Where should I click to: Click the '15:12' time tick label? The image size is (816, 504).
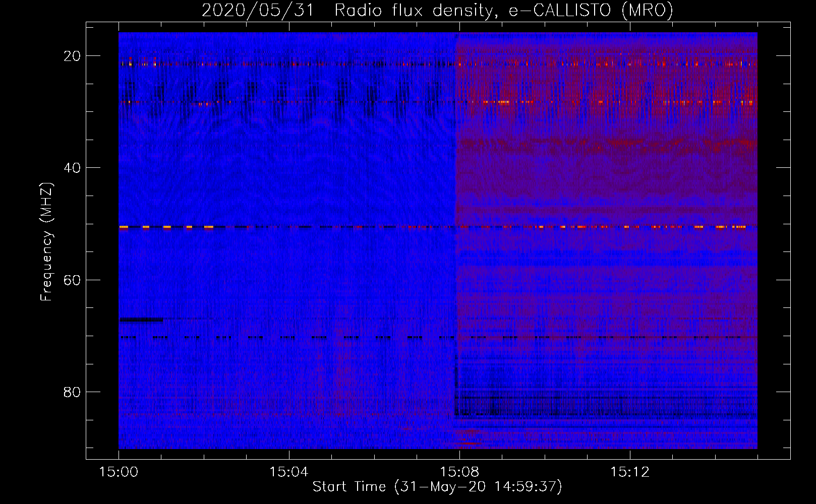click(630, 472)
